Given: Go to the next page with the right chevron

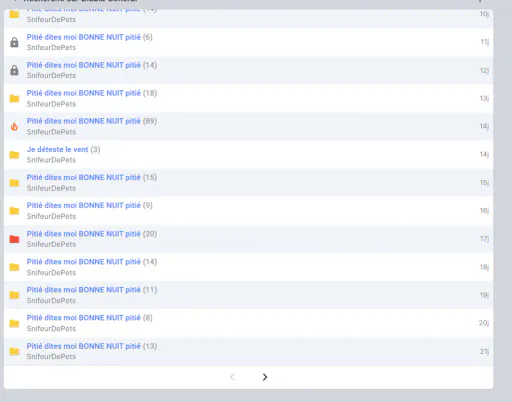Looking at the screenshot, I should tap(265, 377).
